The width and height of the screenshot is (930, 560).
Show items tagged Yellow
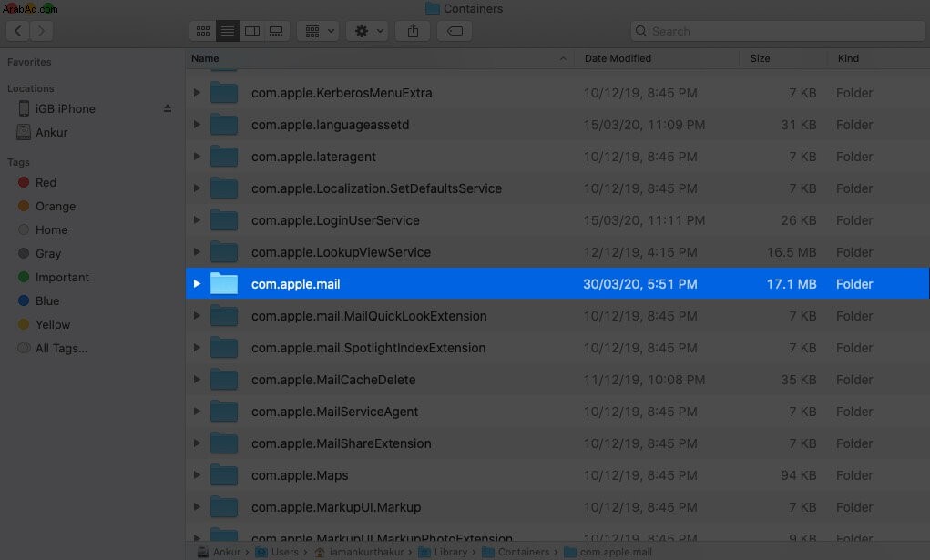pos(52,324)
